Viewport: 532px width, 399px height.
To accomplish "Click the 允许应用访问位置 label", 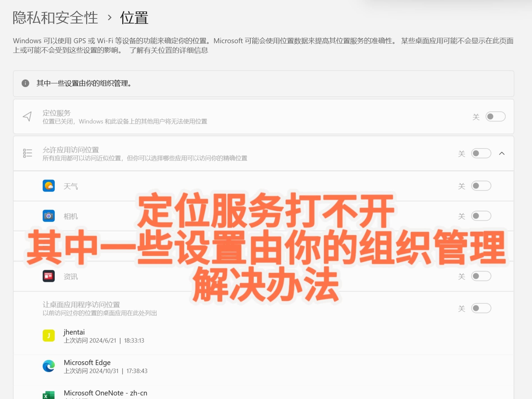I will pyautogui.click(x=71, y=150).
